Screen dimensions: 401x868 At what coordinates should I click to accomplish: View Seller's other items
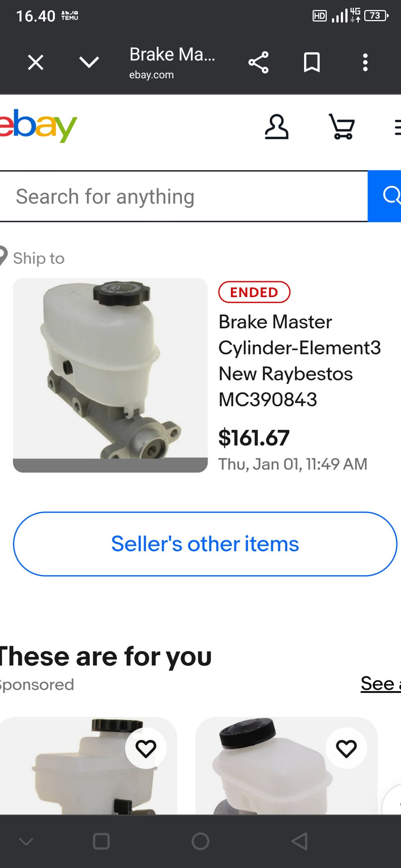(x=205, y=544)
